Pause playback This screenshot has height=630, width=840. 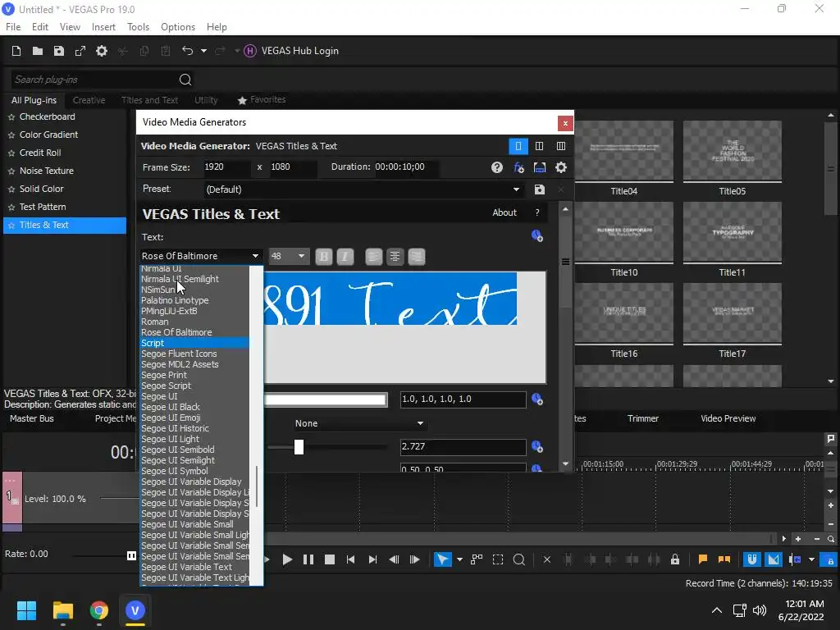(x=308, y=559)
